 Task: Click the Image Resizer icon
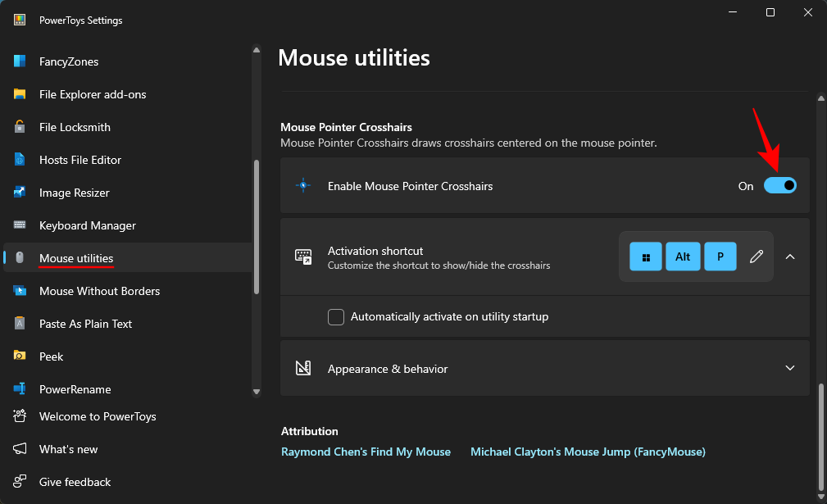click(x=20, y=192)
